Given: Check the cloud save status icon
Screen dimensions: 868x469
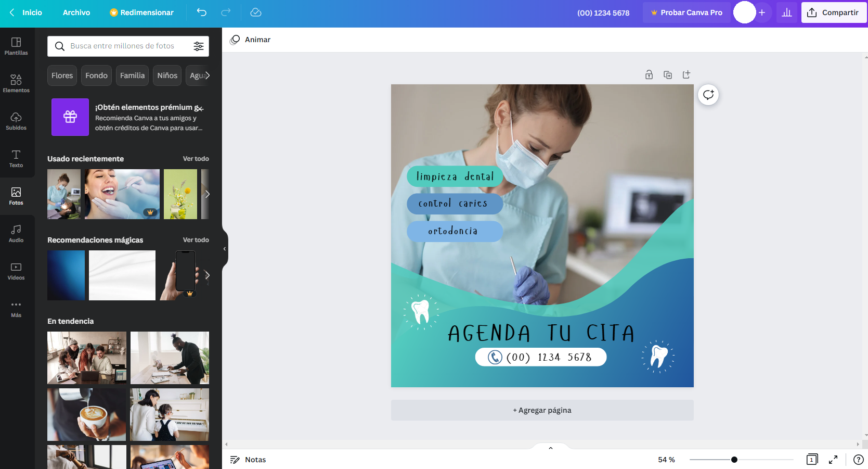Looking at the screenshot, I should (x=256, y=12).
